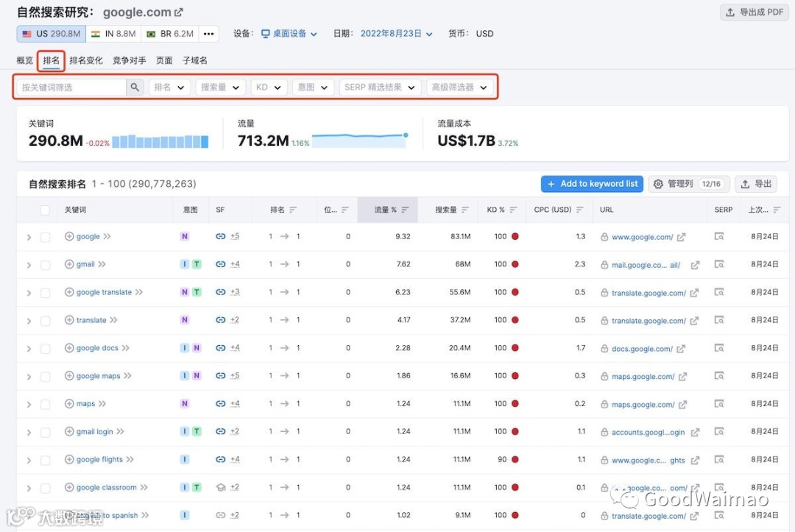This screenshot has height=532, width=795.
Task: Change device via 桌面设备 dropdown
Action: pos(289,33)
